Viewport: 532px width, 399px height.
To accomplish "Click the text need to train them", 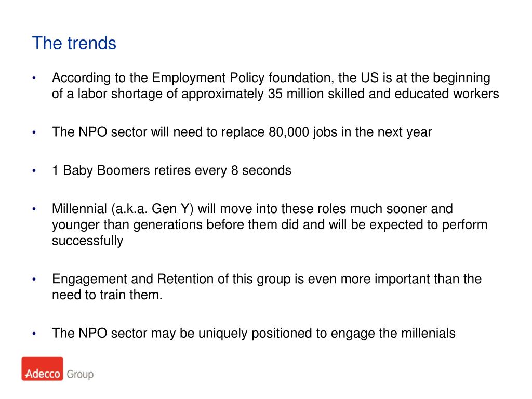I will (107, 295).
